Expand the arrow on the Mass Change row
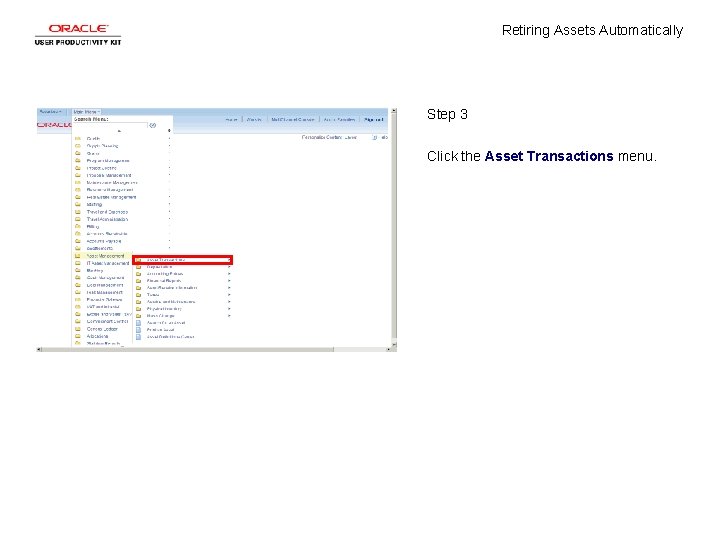This screenshot has width=720, height=540. click(x=229, y=316)
